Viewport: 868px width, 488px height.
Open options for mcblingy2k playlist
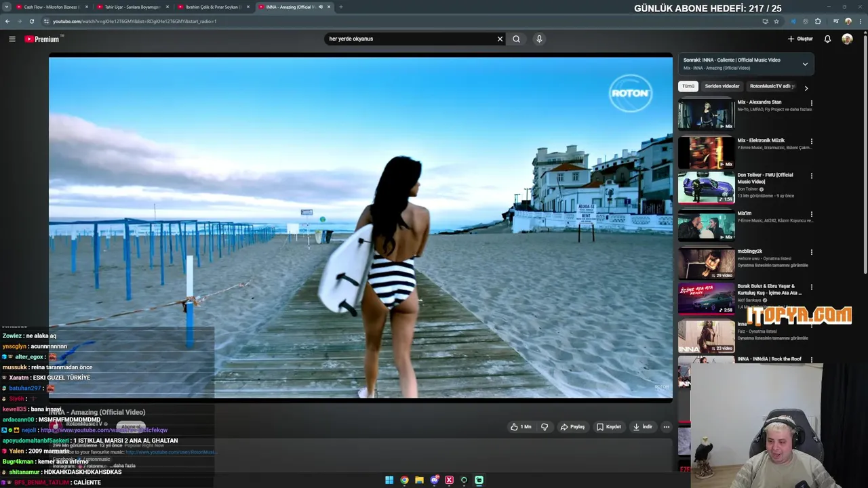coord(811,252)
